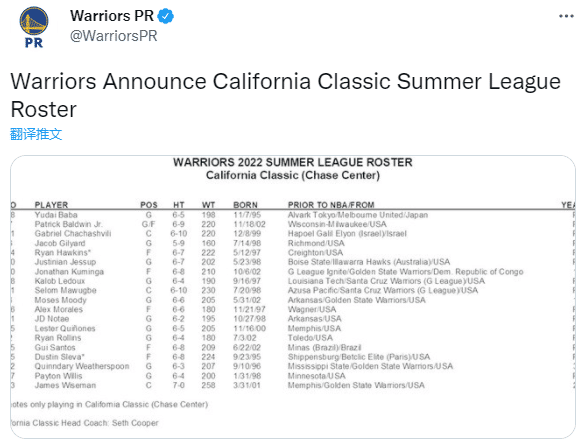Click Jonathan Kuminga's name in the roster
Screen dimensions: 588x444
[69, 272]
